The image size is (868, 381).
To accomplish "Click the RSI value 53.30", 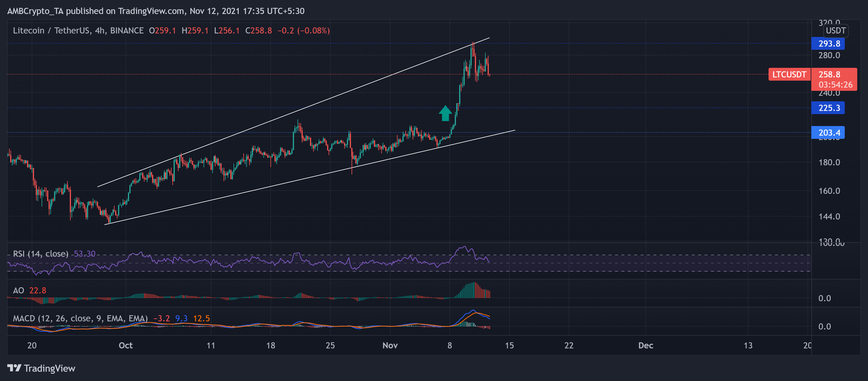I will pos(84,254).
